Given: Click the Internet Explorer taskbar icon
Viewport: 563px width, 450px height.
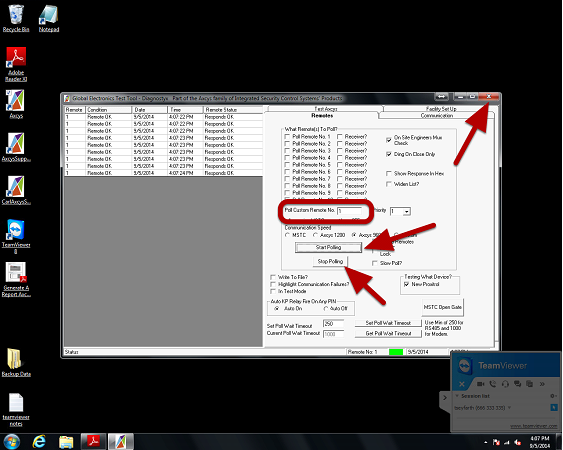Looking at the screenshot, I should click(x=39, y=441).
